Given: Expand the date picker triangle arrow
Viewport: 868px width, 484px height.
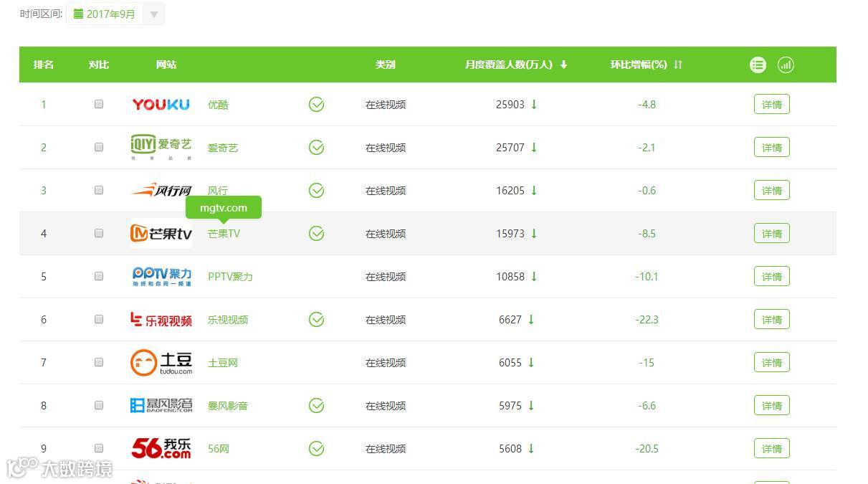Looking at the screenshot, I should pos(153,14).
